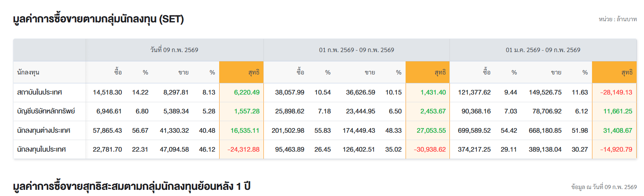The width and height of the screenshot is (644, 196).
Task: Click the red net value -28,149.13
Action: coord(616,92)
